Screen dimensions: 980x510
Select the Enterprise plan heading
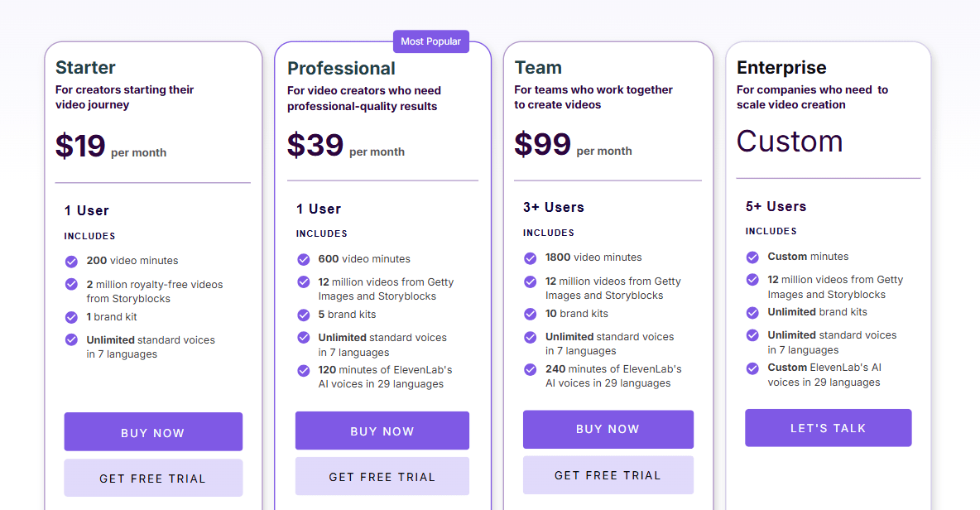pyautogui.click(x=781, y=67)
